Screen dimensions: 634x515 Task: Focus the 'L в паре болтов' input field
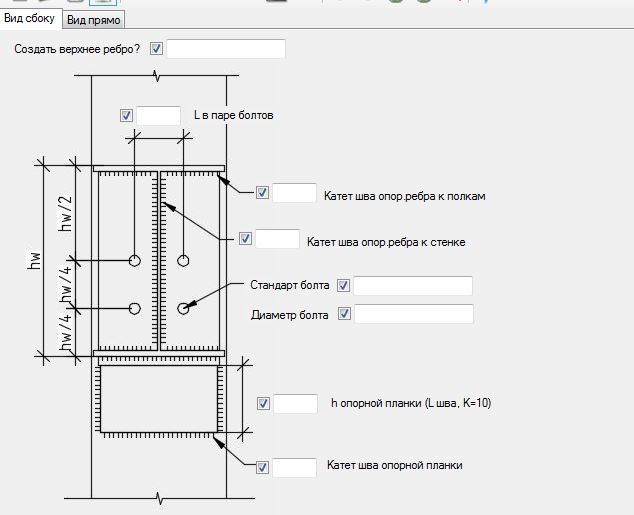[x=158, y=115]
